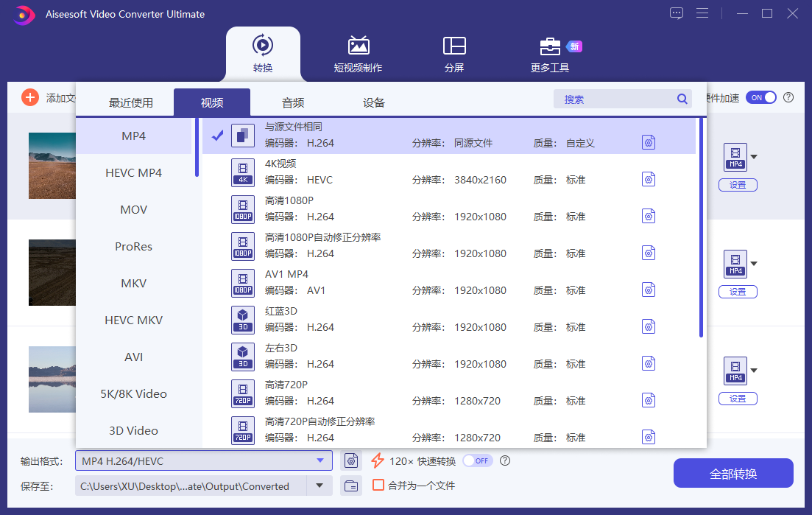Check the 合并为一个文件 checkbox
The image size is (812, 515).
click(x=378, y=486)
